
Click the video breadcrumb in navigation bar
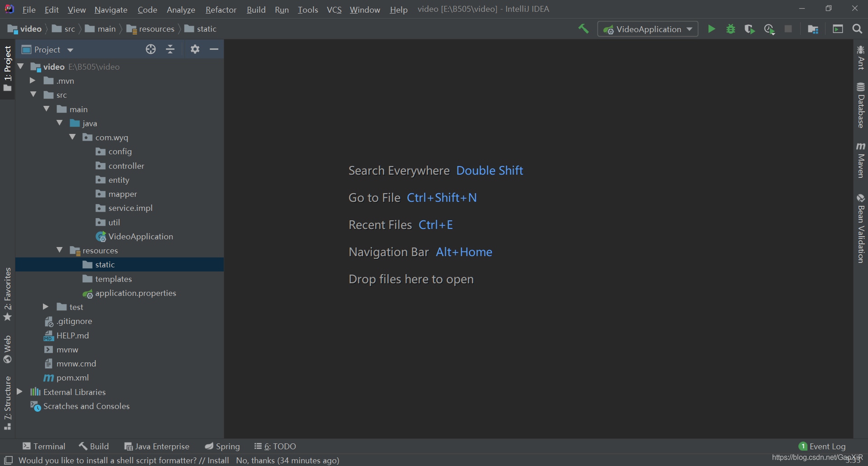click(25, 29)
